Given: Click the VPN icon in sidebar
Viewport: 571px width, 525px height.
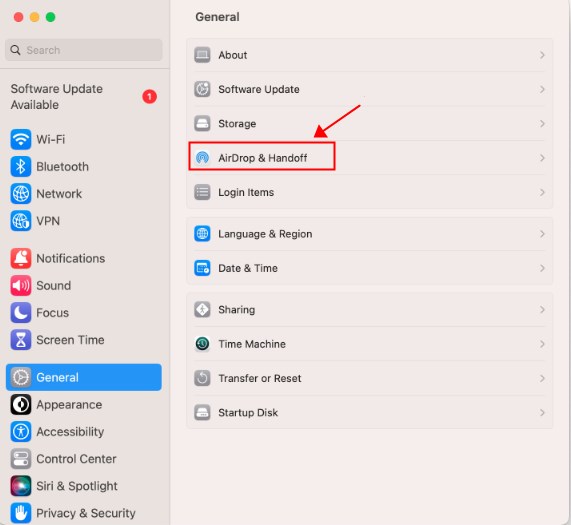Looking at the screenshot, I should [21, 221].
